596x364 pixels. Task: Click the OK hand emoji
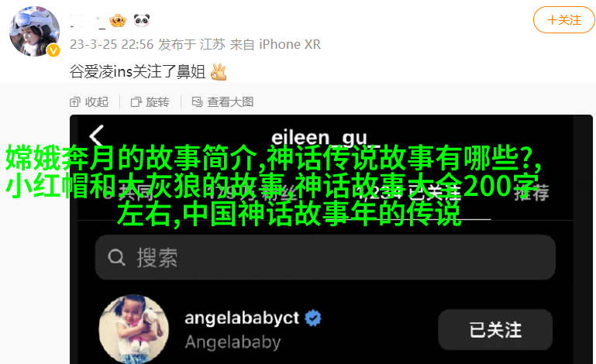(x=219, y=72)
